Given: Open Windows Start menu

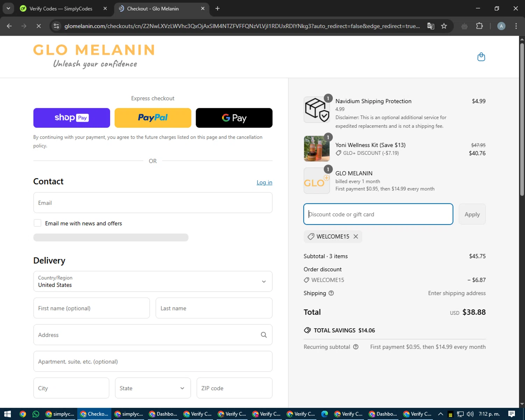Looking at the screenshot, I should (x=7, y=414).
